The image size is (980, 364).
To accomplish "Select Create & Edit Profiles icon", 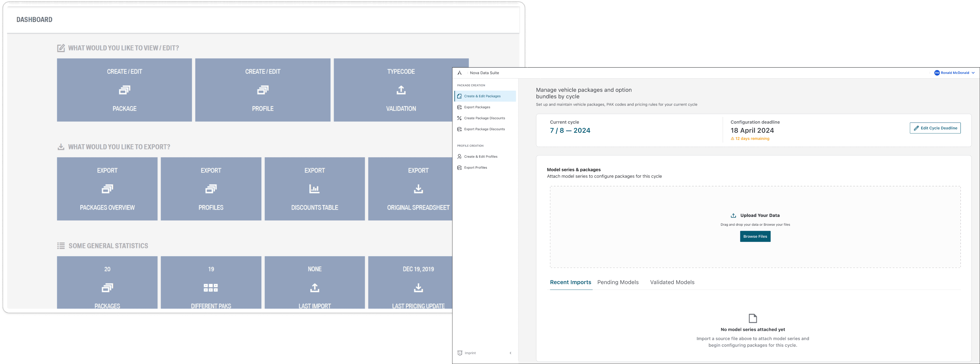I will 460,157.
